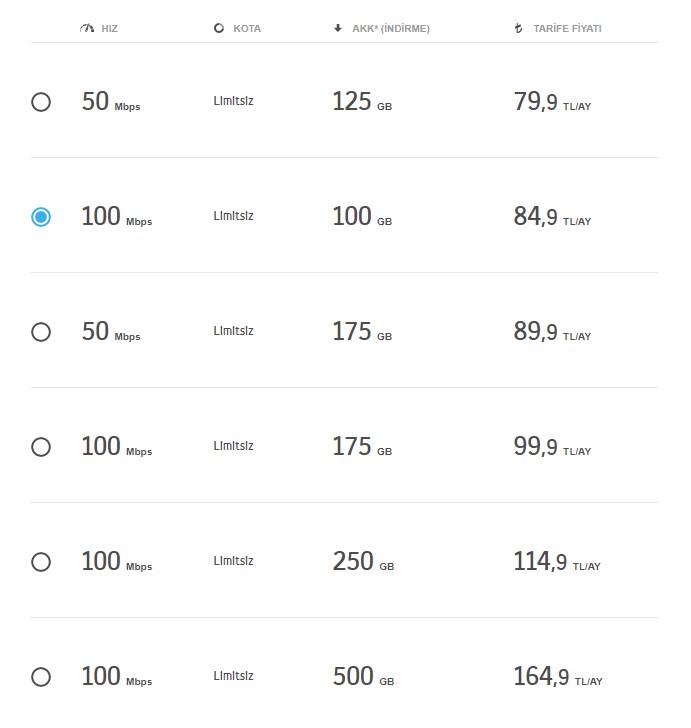Choose the 164,9 TL plan radio button
691x728 pixels.
41,677
